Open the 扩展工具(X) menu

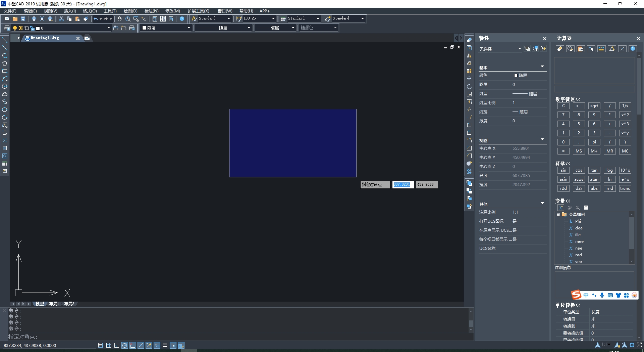pyautogui.click(x=198, y=11)
